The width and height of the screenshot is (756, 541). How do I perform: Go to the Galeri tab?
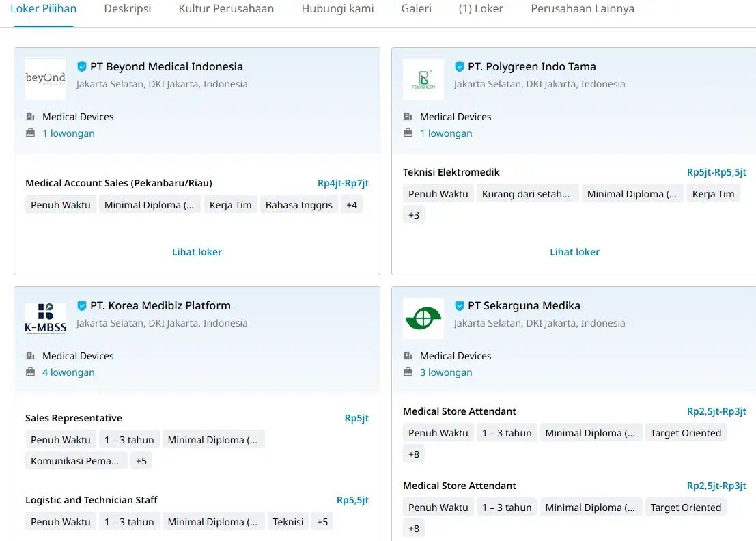417,9
